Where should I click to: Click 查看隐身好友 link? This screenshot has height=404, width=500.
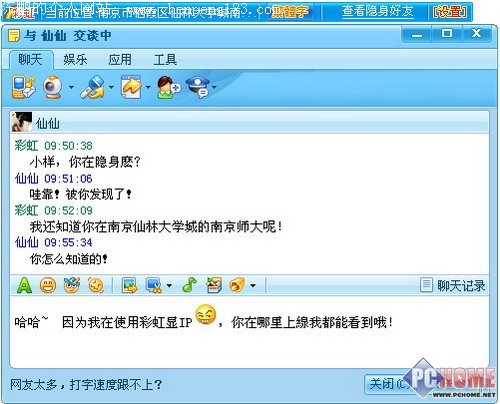click(378, 11)
